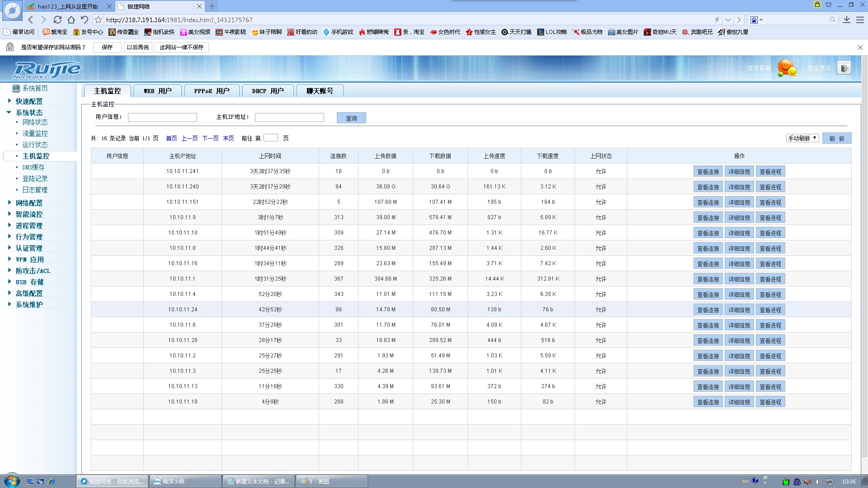Expand the 智能流控 menu

pyautogui.click(x=29, y=214)
